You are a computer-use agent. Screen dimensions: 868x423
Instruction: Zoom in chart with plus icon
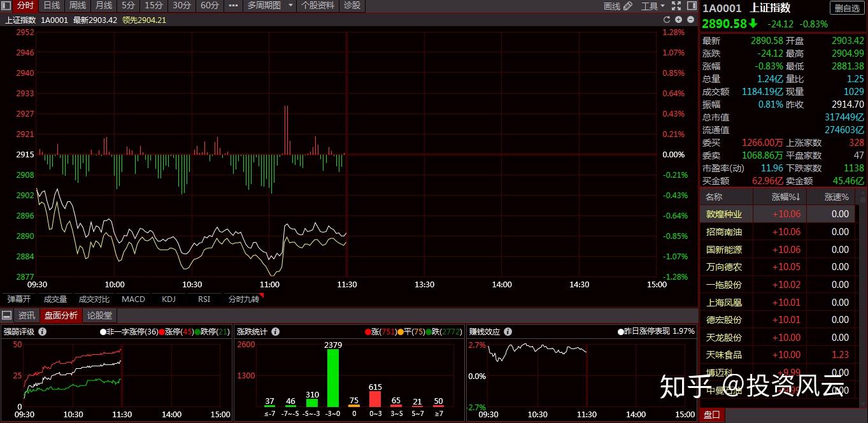click(679, 20)
